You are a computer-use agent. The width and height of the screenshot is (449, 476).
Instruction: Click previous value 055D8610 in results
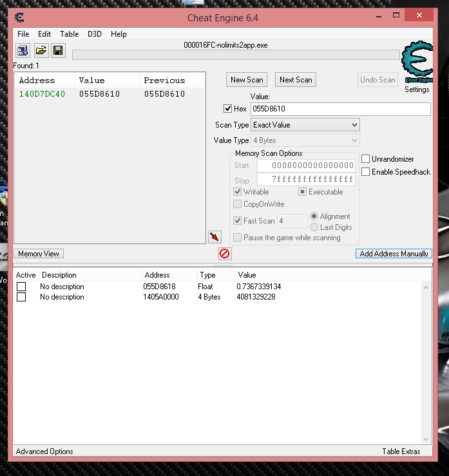(x=164, y=94)
